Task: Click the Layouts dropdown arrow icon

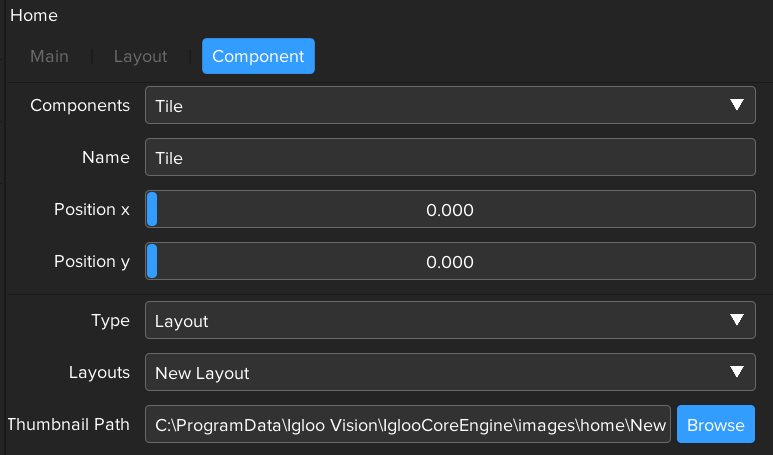Action: pyautogui.click(x=737, y=373)
